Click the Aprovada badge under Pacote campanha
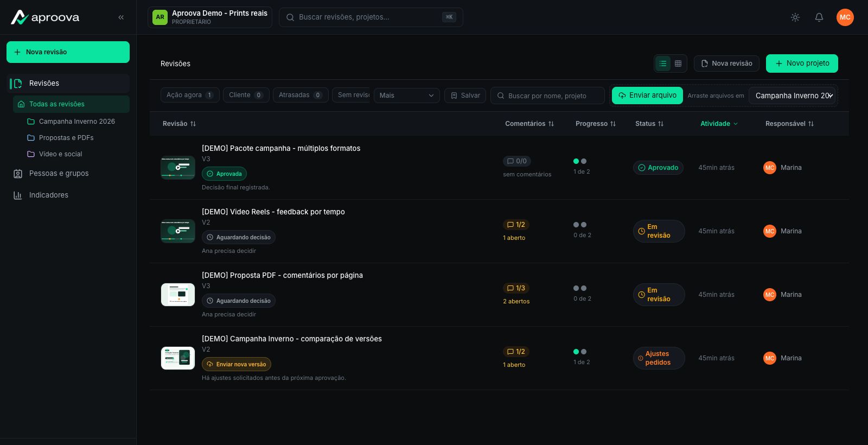This screenshot has width=868, height=445. tap(224, 174)
